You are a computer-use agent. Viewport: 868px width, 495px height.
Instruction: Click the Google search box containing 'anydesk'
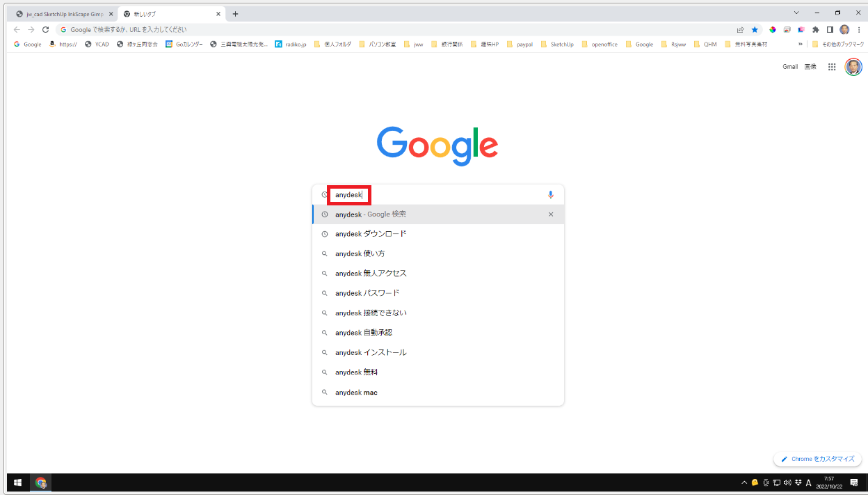click(438, 195)
